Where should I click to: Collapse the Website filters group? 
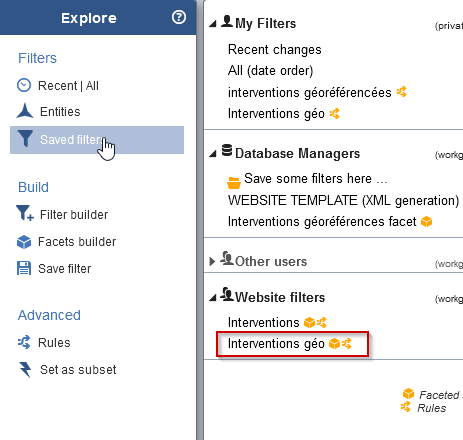213,298
